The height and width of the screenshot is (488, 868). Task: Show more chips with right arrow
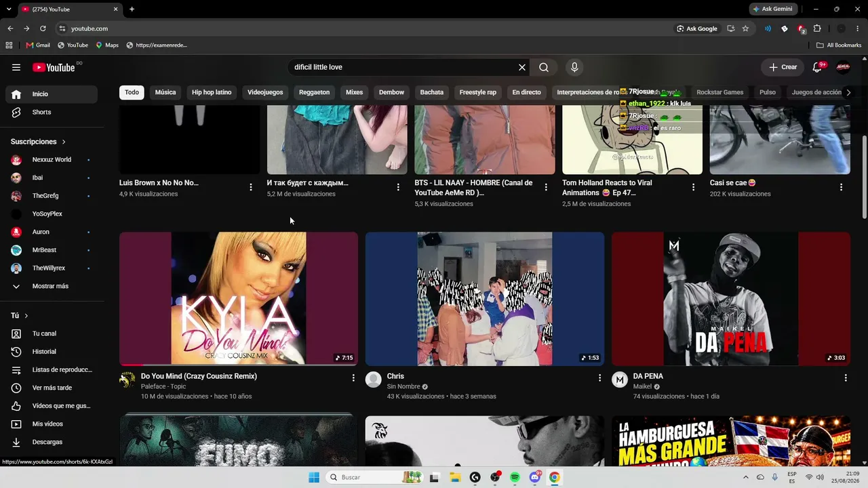pos(848,92)
